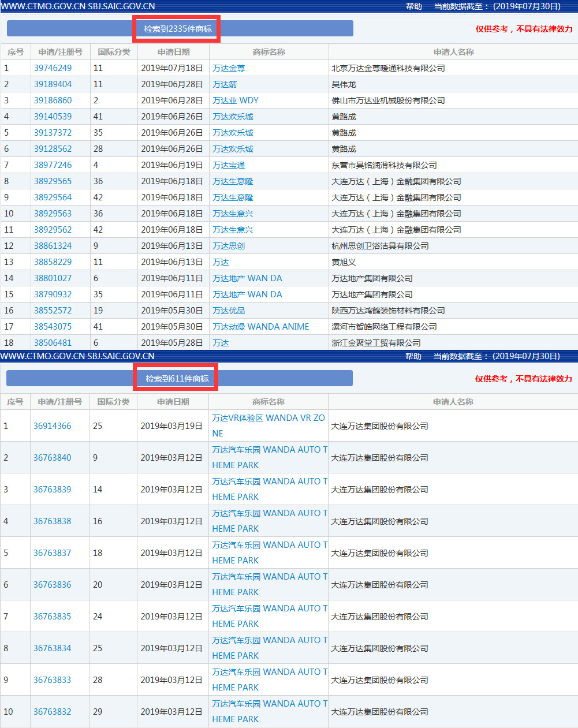The height and width of the screenshot is (728, 578).
Task: Open registration number 36763836
Action: pos(52,585)
